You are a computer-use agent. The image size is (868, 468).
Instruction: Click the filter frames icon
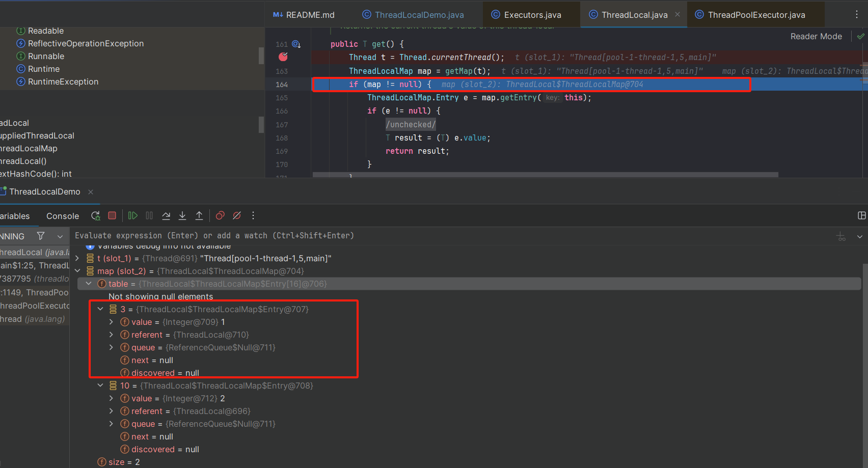pos(41,236)
